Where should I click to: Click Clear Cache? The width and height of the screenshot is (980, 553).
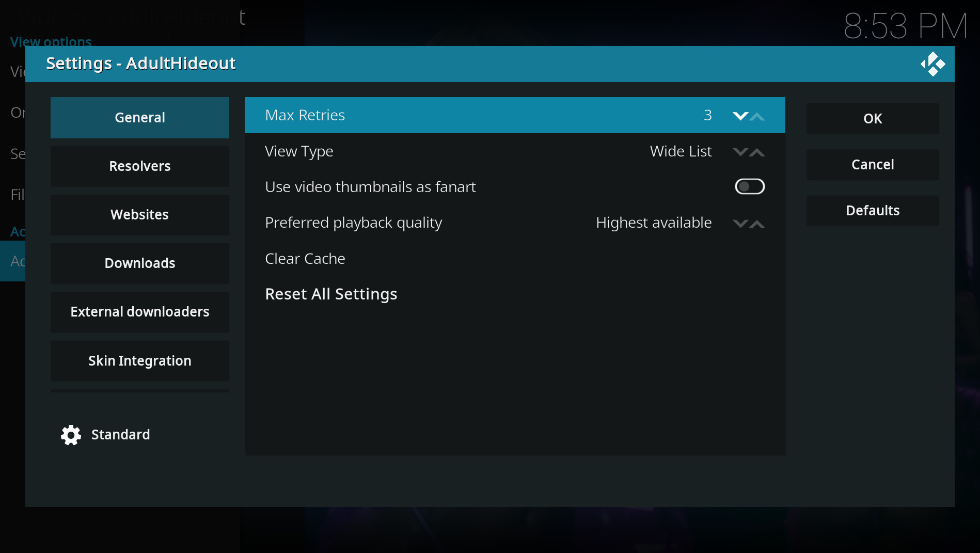515,258
